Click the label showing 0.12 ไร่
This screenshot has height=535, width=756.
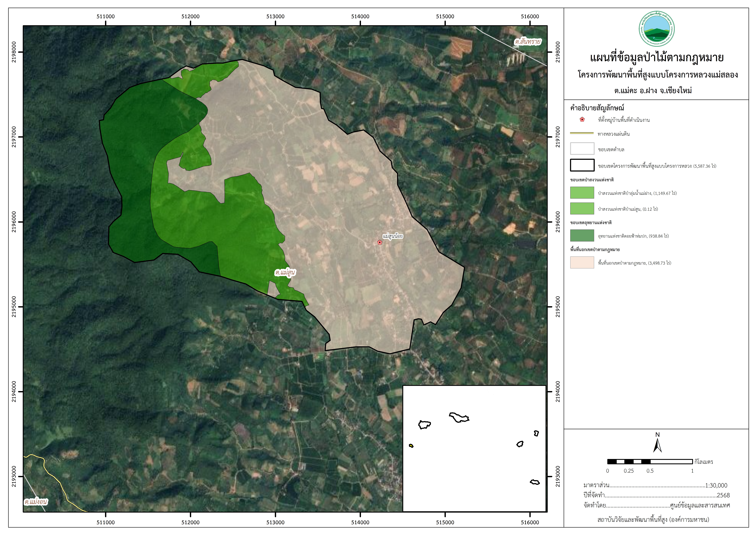[628, 209]
